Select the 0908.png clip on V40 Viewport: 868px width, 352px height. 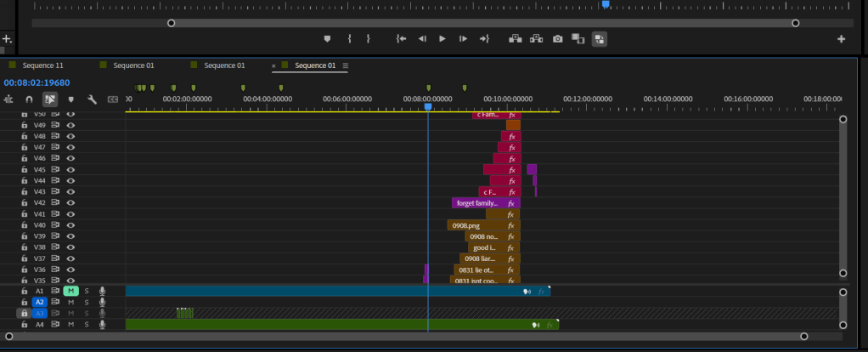click(x=468, y=225)
